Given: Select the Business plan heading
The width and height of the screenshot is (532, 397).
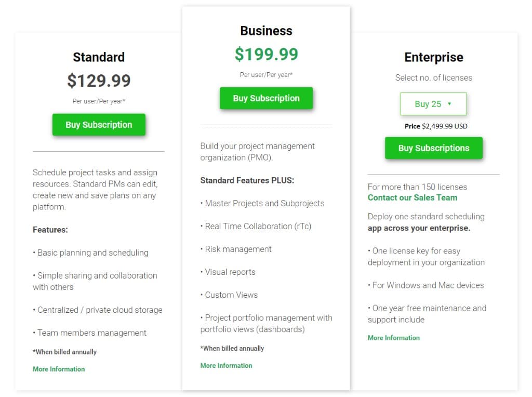Looking at the screenshot, I should [266, 31].
